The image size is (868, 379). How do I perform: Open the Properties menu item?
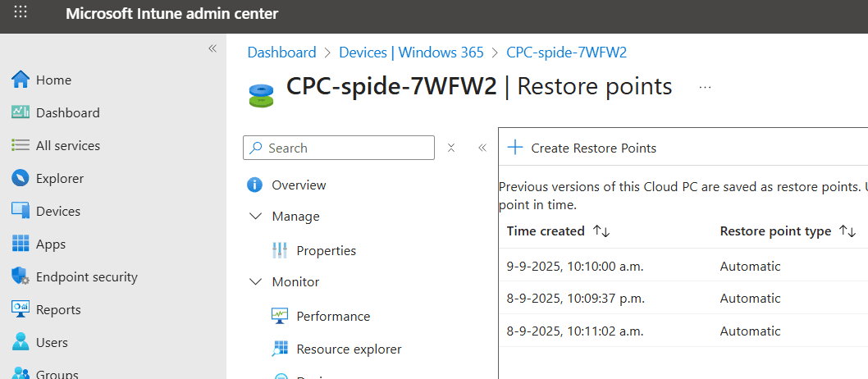[326, 250]
